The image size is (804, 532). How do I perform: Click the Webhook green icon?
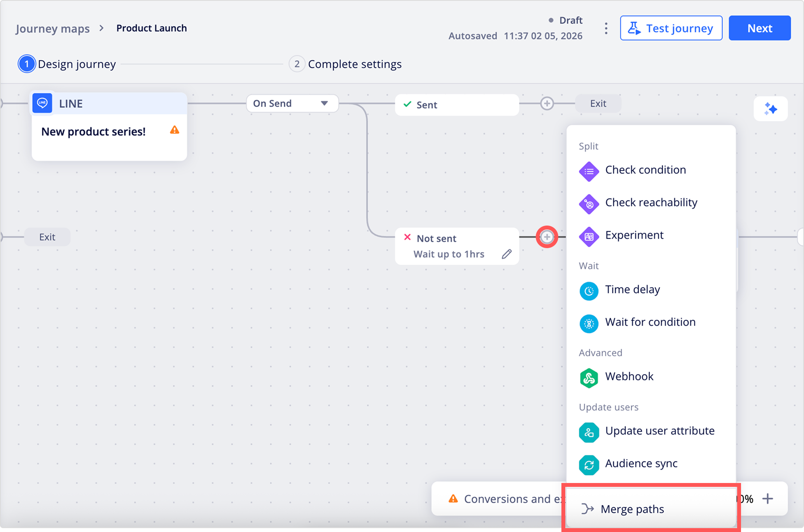click(x=589, y=378)
